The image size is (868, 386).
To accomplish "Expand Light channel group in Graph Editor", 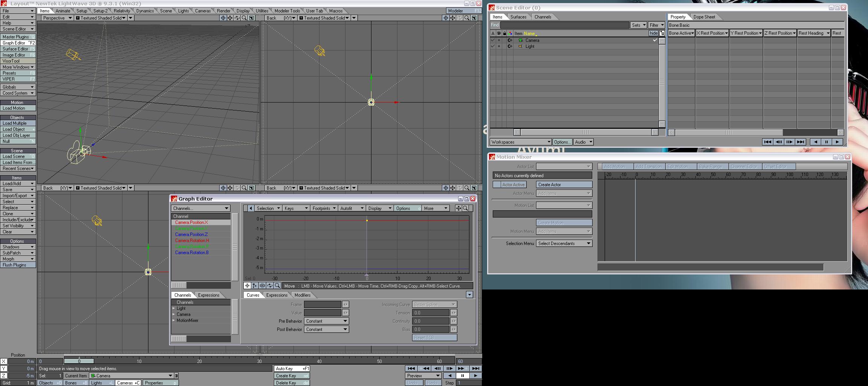I will click(x=174, y=308).
